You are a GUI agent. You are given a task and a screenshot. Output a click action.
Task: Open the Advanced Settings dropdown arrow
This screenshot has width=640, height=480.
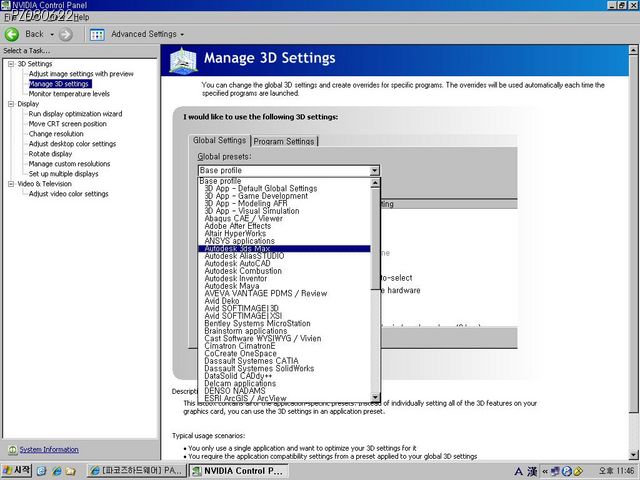pos(182,35)
